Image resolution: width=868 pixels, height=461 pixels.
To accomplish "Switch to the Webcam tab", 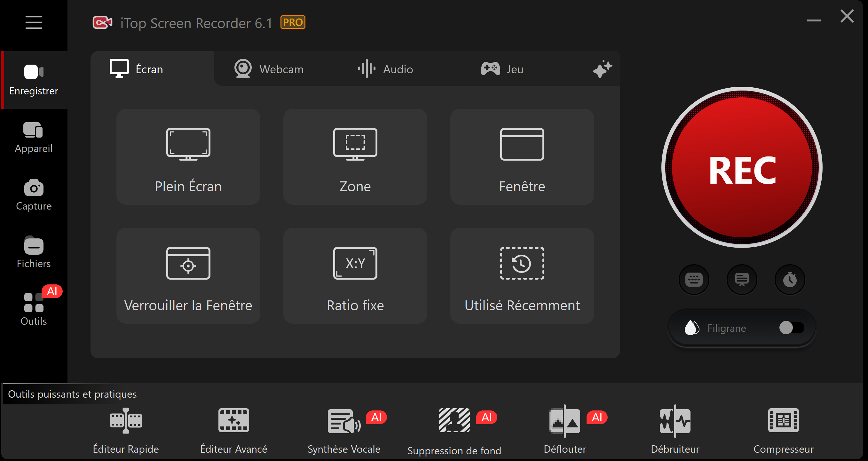I will click(x=269, y=69).
